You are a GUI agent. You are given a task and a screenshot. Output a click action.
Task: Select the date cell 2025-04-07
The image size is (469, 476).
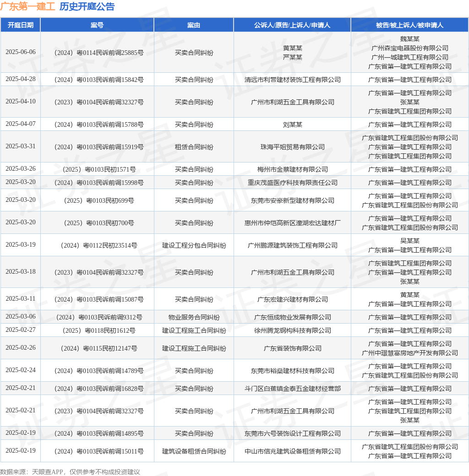coord(20,124)
